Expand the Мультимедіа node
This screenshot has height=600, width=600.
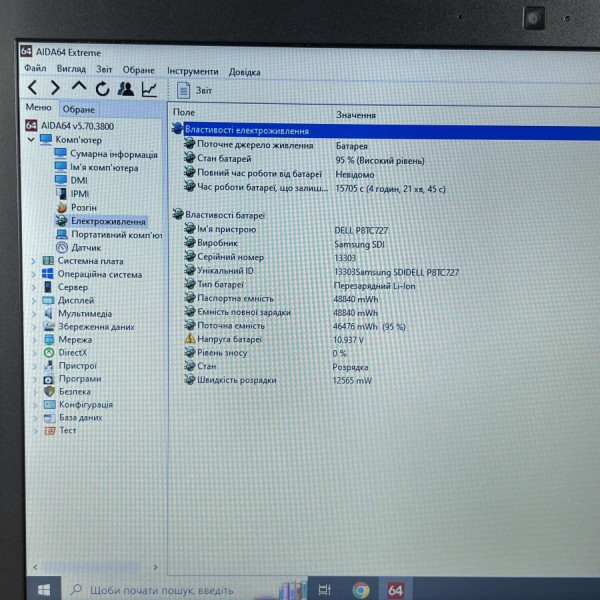tap(34, 314)
